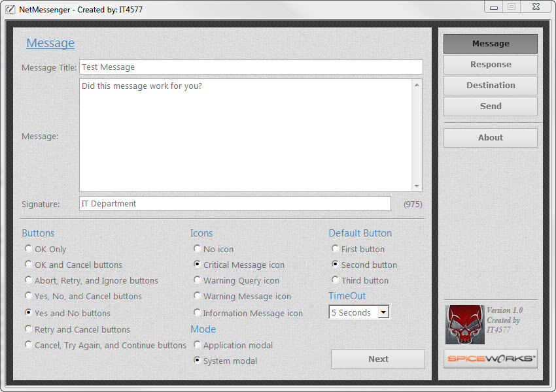The width and height of the screenshot is (556, 392).
Task: Choose the Information Message icon option
Action: click(x=197, y=313)
